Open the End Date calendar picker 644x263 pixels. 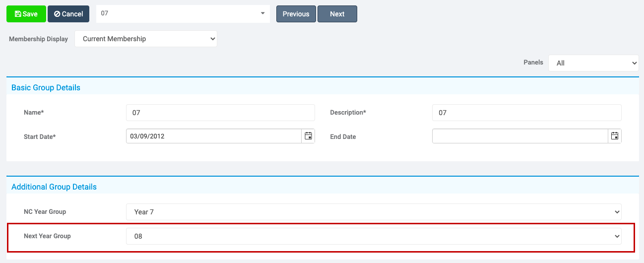pyautogui.click(x=615, y=136)
